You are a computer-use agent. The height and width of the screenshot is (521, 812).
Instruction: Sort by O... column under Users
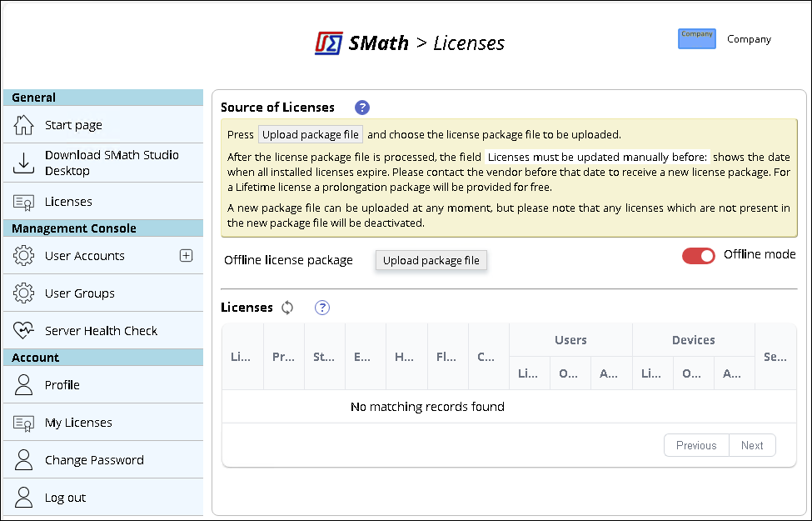coord(569,373)
